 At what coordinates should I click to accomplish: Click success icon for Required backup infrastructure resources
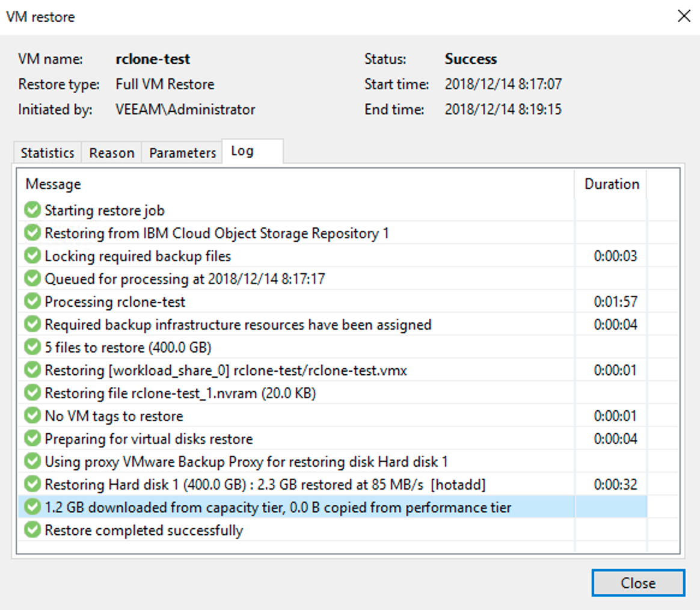[32, 324]
